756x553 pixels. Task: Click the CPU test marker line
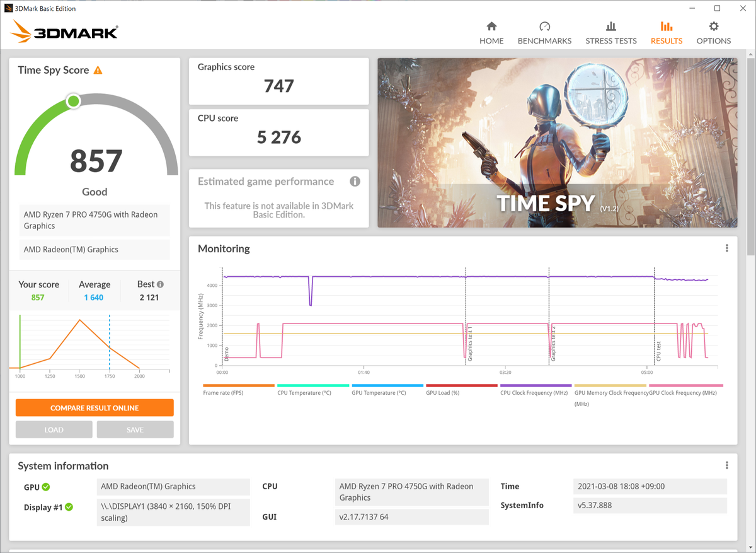(x=655, y=315)
